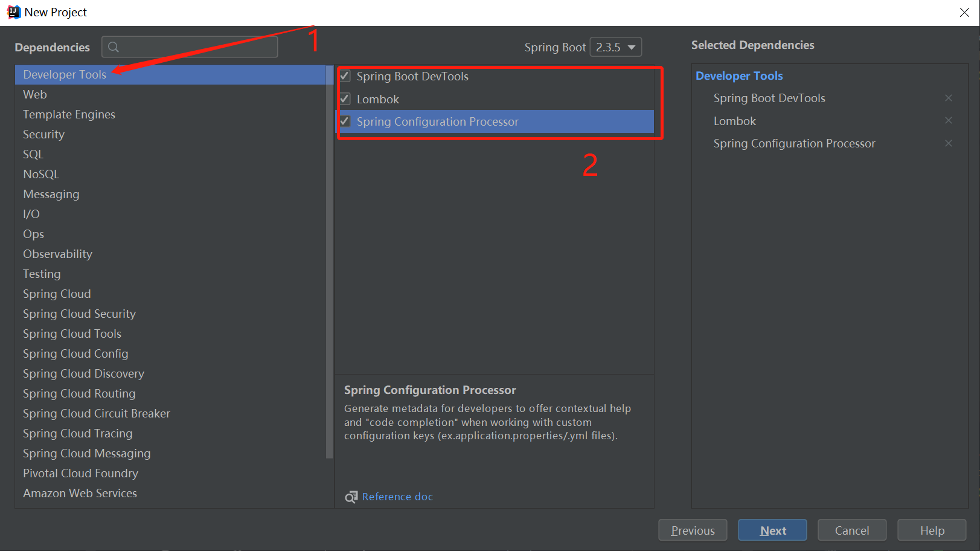
Task: Open Help for this dialog
Action: 932,530
